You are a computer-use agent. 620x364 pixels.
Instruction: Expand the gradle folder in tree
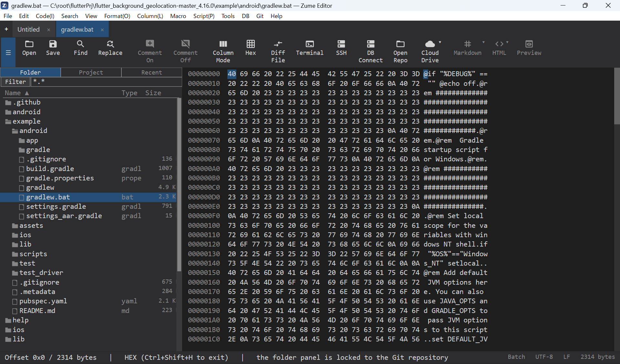22,150
